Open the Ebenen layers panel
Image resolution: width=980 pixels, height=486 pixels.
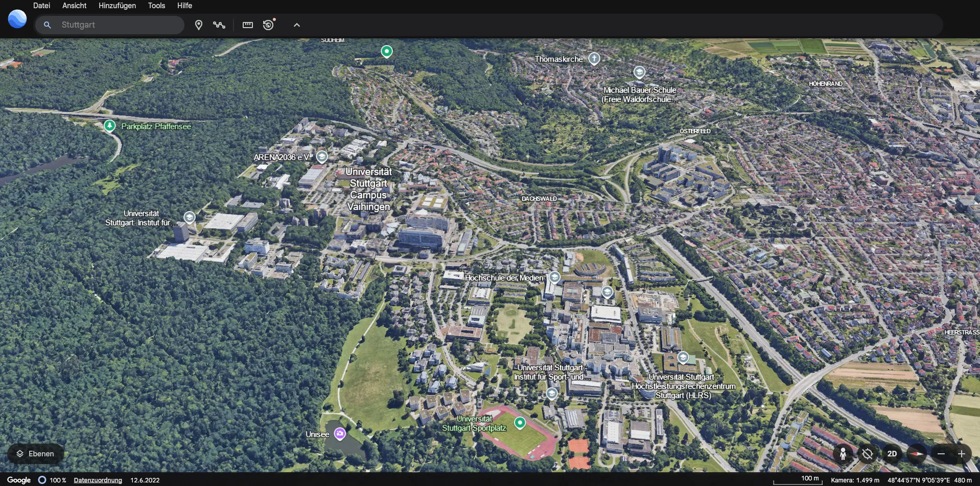pos(35,454)
